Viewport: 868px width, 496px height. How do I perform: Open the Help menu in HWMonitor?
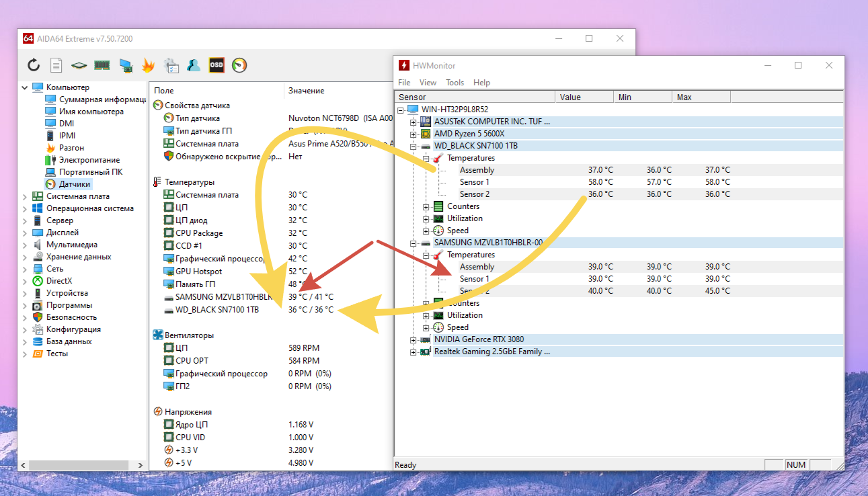pos(481,83)
